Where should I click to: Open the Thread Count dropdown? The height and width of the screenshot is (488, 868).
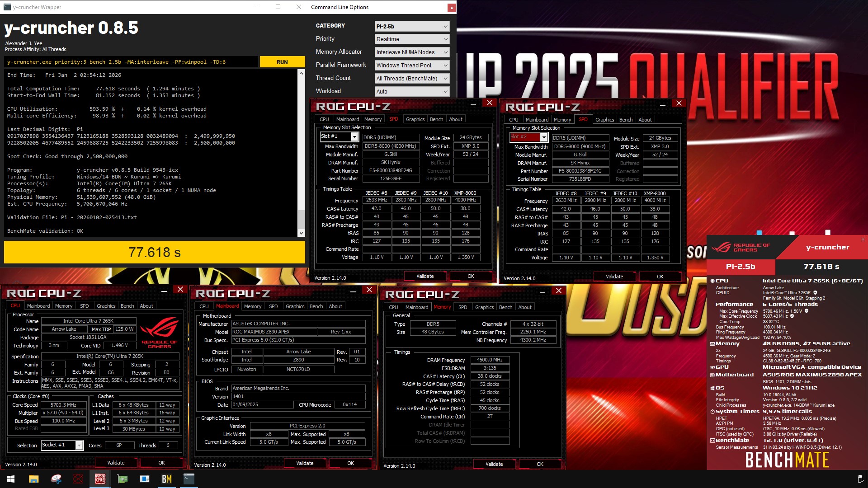(x=412, y=79)
